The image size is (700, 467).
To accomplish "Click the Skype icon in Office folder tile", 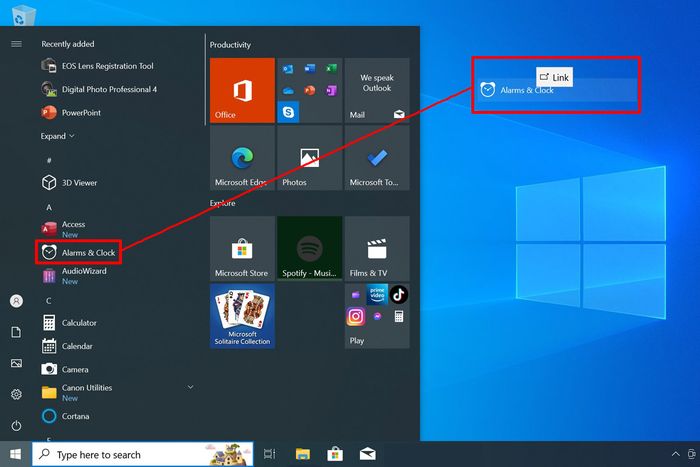I will pyautogui.click(x=288, y=112).
